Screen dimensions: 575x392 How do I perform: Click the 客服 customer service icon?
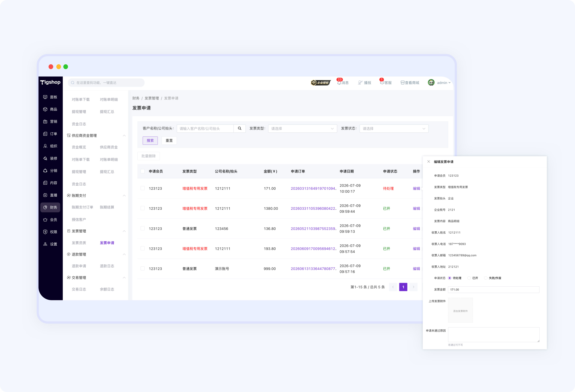coord(382,83)
